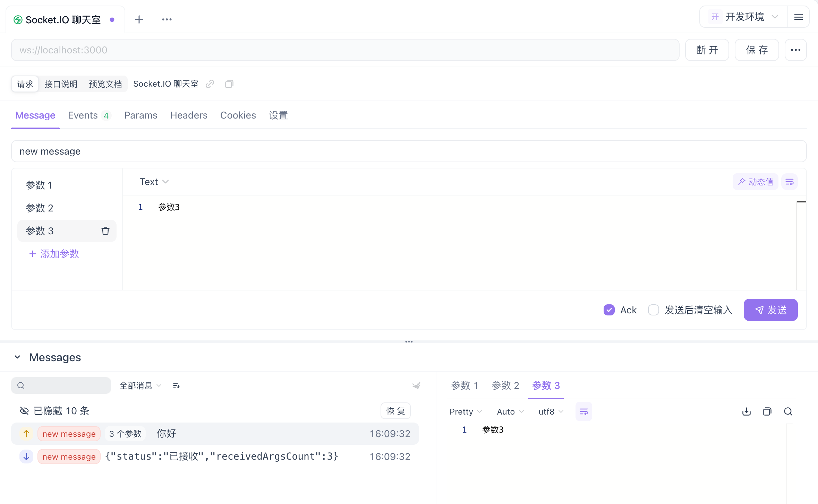Select the Message tab
Image resolution: width=818 pixels, height=504 pixels.
35,115
